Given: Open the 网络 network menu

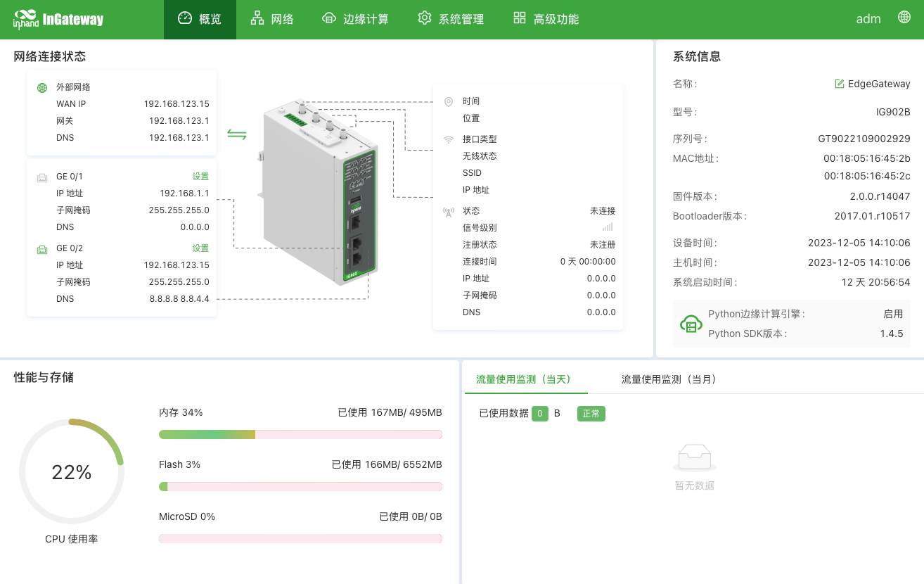Looking at the screenshot, I should [272, 19].
